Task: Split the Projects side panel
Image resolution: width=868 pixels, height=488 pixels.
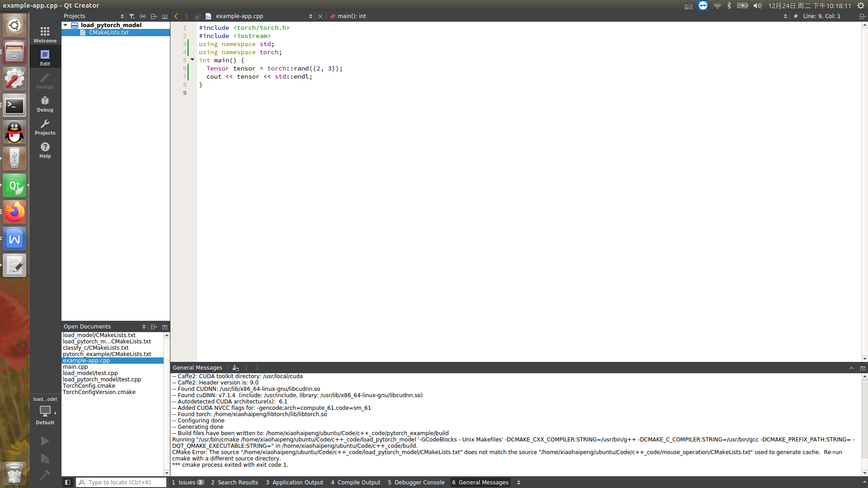Action: coord(154,16)
